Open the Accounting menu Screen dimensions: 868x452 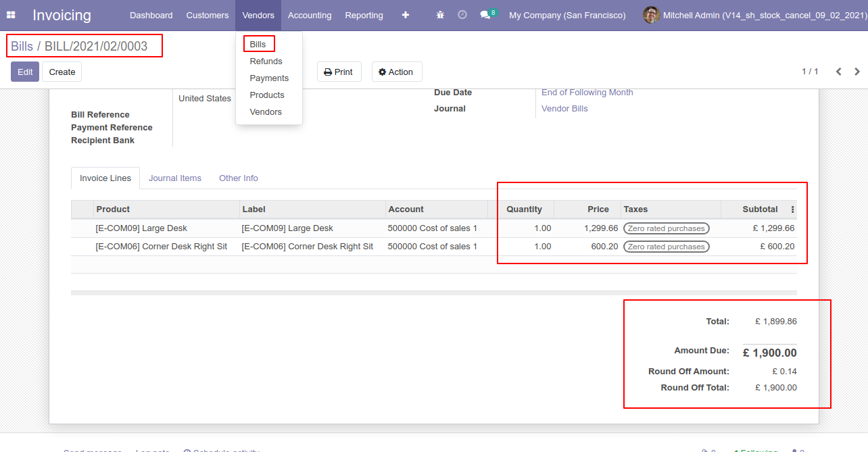click(310, 15)
